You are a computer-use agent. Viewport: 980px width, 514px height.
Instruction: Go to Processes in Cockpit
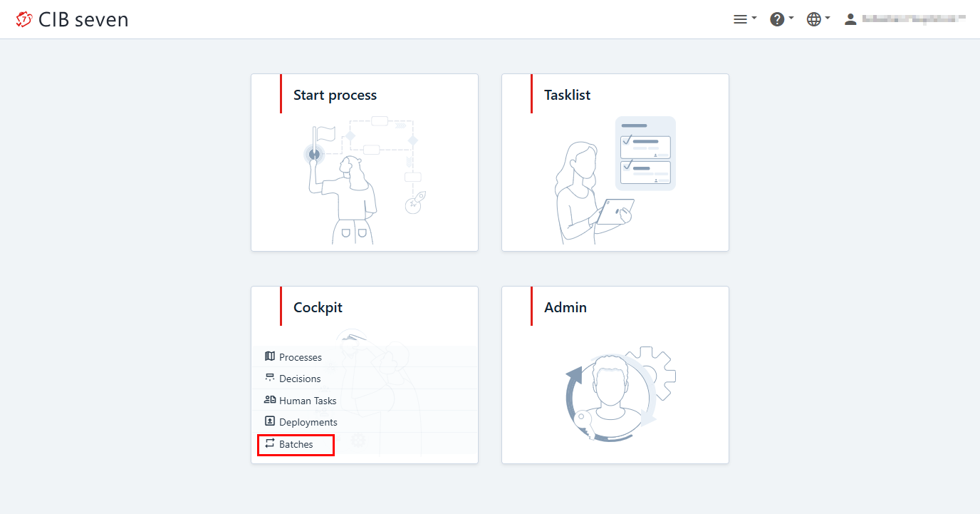[301, 357]
